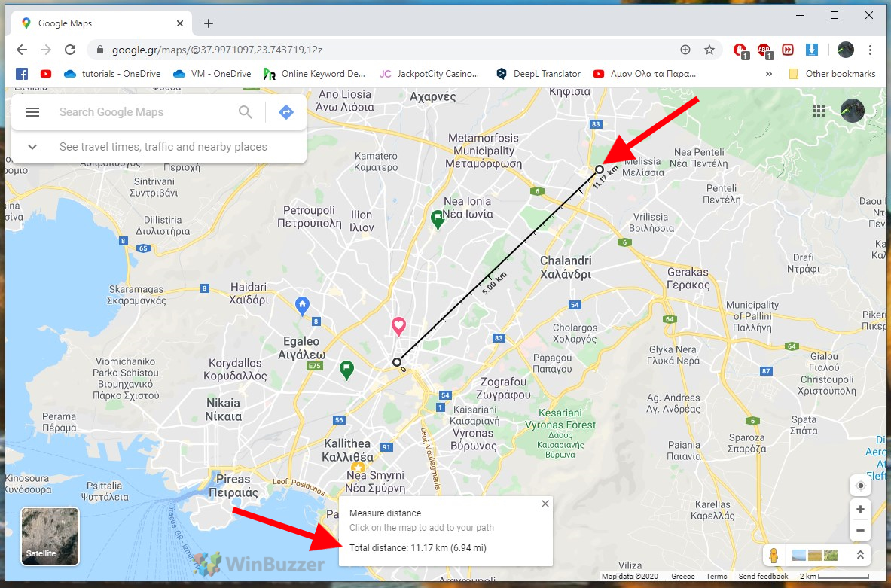Expand the imagery strip with double chevron
891x588 pixels.
[860, 555]
